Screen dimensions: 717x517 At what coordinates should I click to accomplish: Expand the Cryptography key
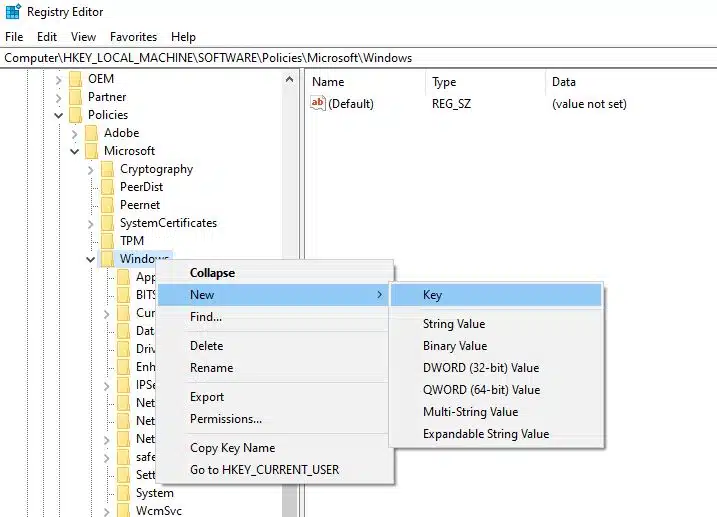tap(91, 170)
